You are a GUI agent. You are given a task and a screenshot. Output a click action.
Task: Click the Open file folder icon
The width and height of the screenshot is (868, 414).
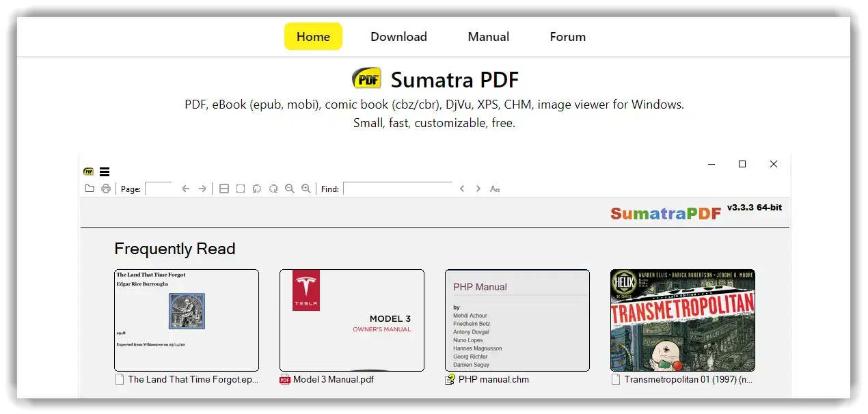[x=90, y=189]
